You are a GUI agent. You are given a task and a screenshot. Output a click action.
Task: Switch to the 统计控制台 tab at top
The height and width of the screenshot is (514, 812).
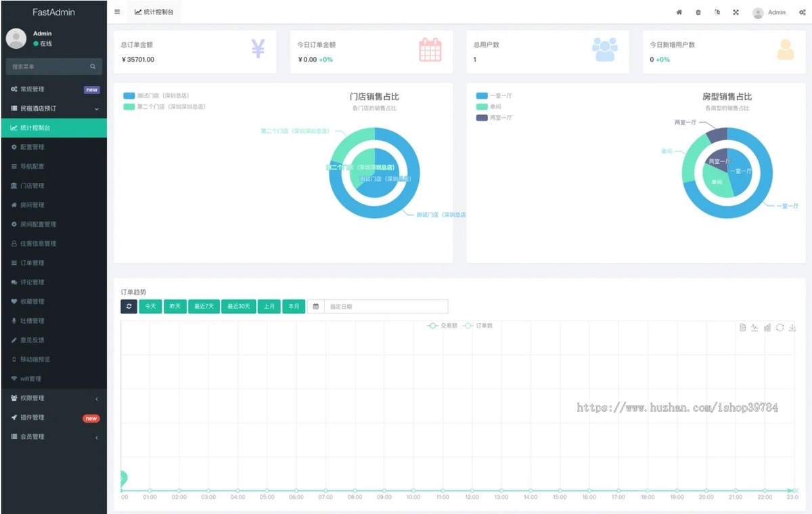(x=154, y=12)
